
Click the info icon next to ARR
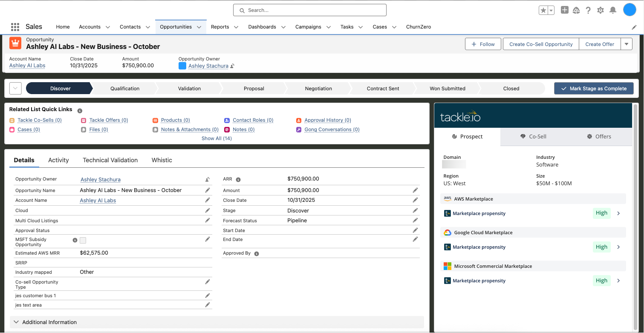[x=238, y=180]
